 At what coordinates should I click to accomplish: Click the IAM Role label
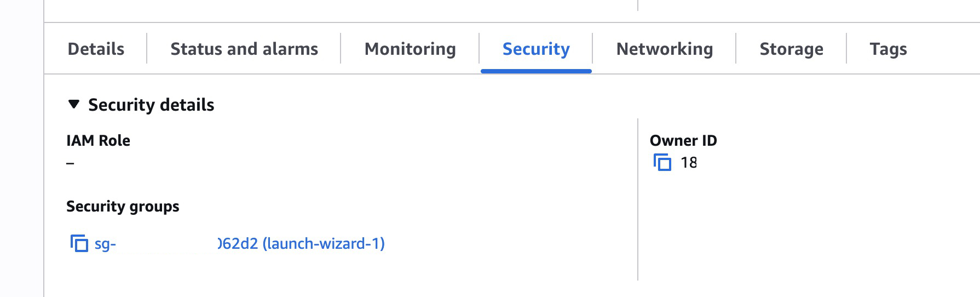click(x=98, y=141)
